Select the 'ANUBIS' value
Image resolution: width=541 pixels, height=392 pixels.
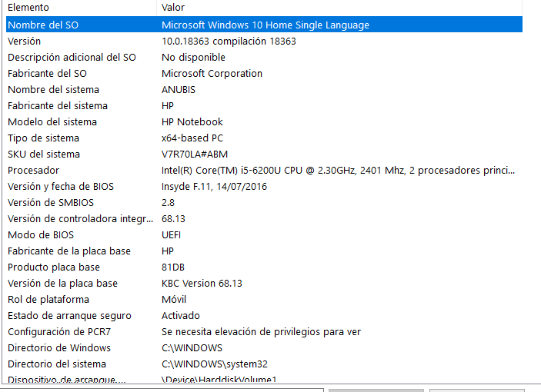[179, 90]
